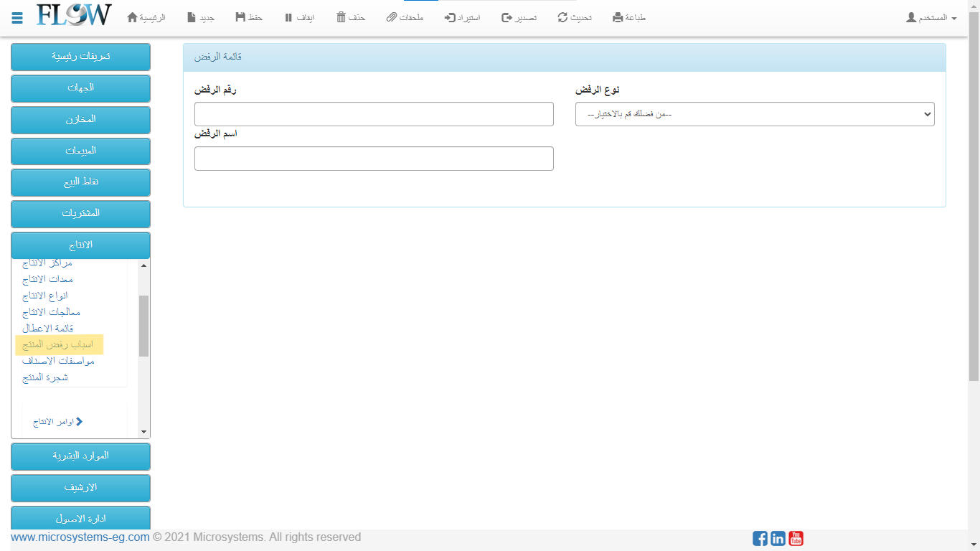Open the rejection type (نوع الرفض) dropdown
The height and width of the screenshot is (551, 980).
(754, 114)
